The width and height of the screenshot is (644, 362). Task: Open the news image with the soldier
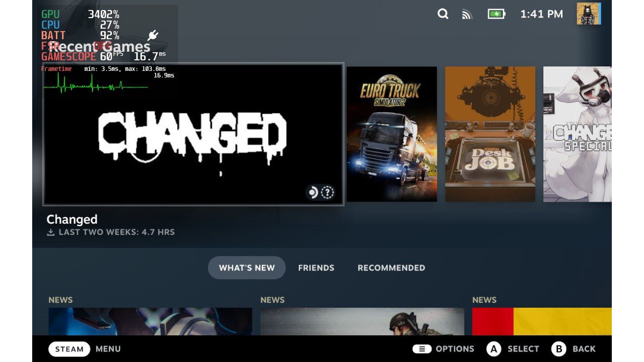pos(362,321)
